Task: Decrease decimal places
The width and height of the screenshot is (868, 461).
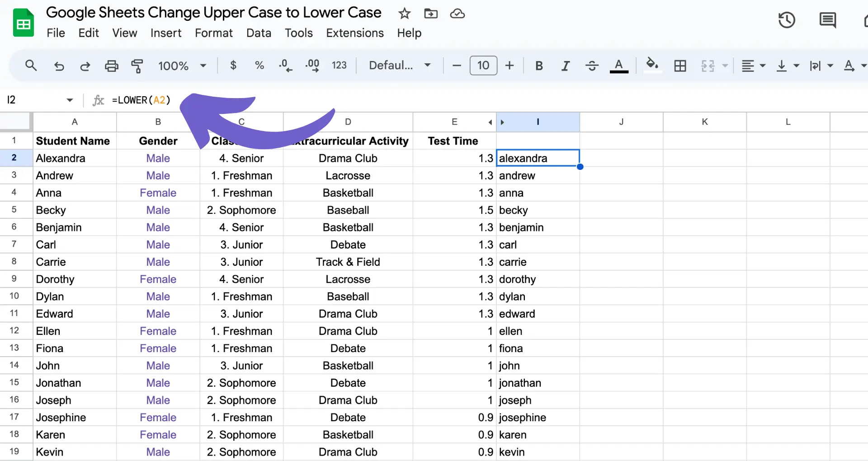Action: point(285,66)
